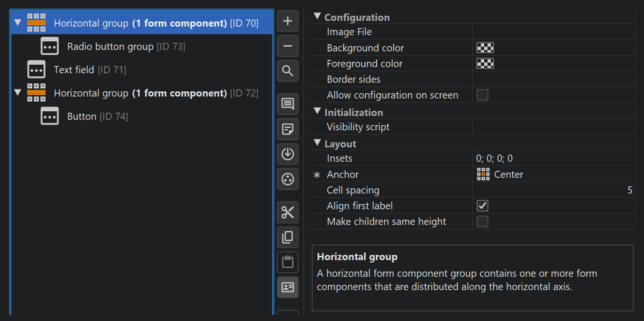
Task: Click the Cell spacing value field
Action: [x=553, y=190]
